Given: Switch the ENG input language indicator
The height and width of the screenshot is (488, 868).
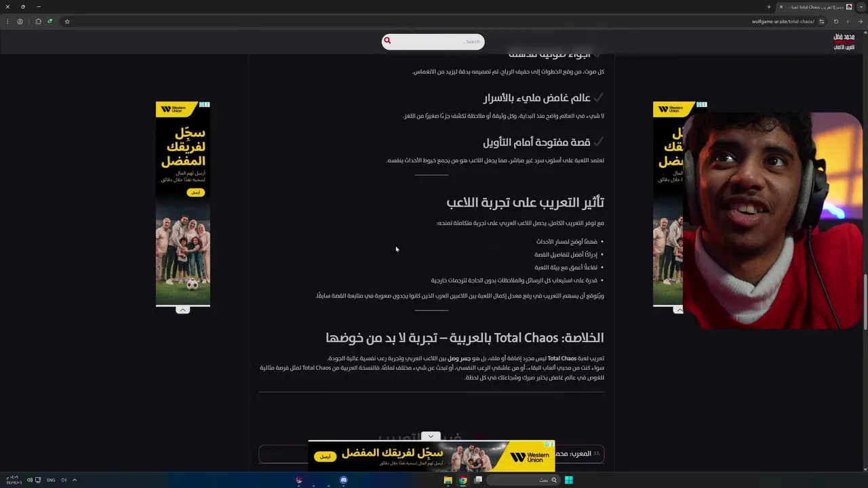Looking at the screenshot, I should coord(51,480).
